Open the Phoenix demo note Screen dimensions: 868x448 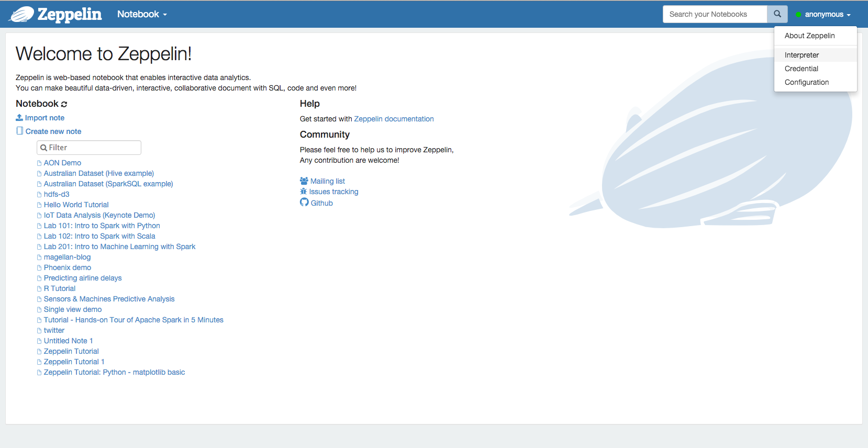(x=68, y=267)
